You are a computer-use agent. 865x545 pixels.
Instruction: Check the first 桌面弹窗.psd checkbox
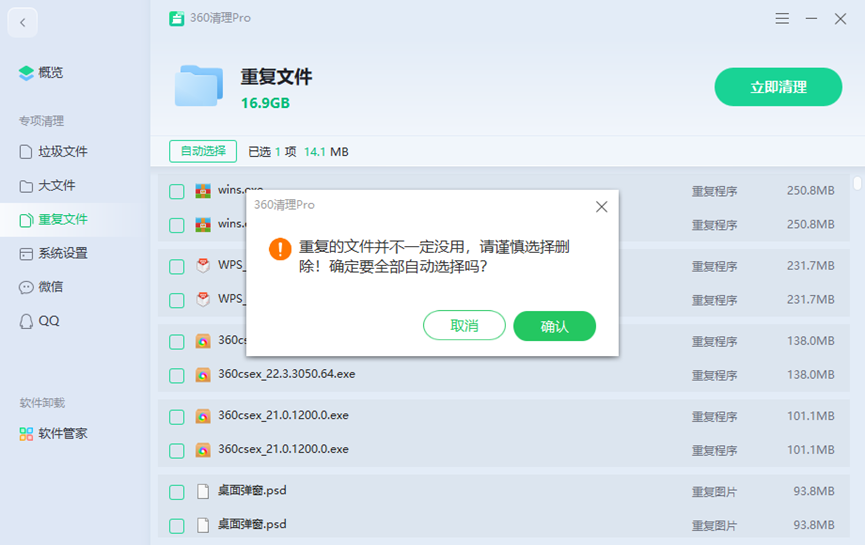pos(177,491)
